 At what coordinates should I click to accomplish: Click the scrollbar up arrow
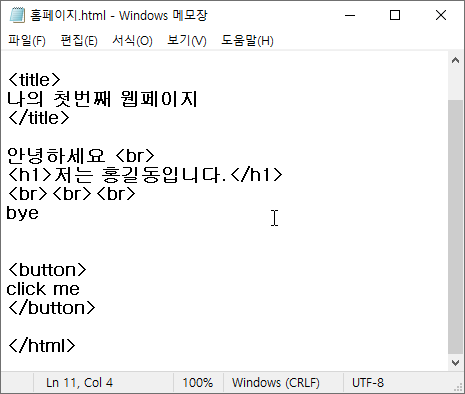(455, 60)
